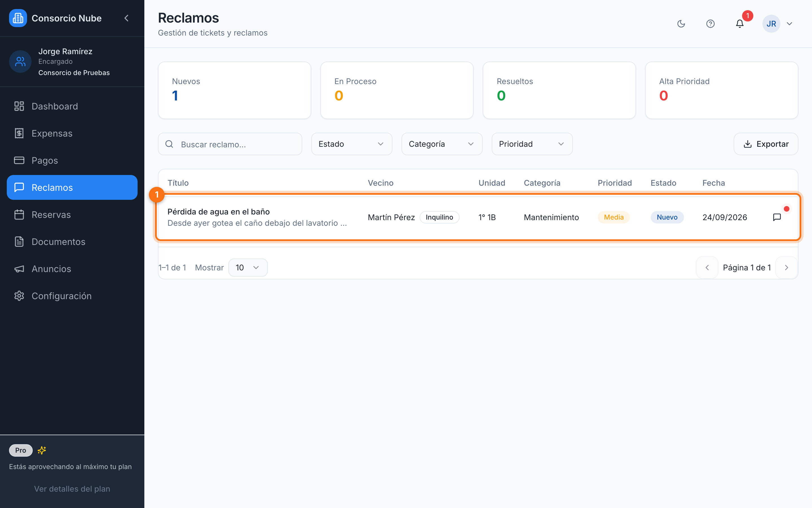Toggle dark mode with the moon icon
This screenshot has height=508, width=812.
[x=681, y=23]
